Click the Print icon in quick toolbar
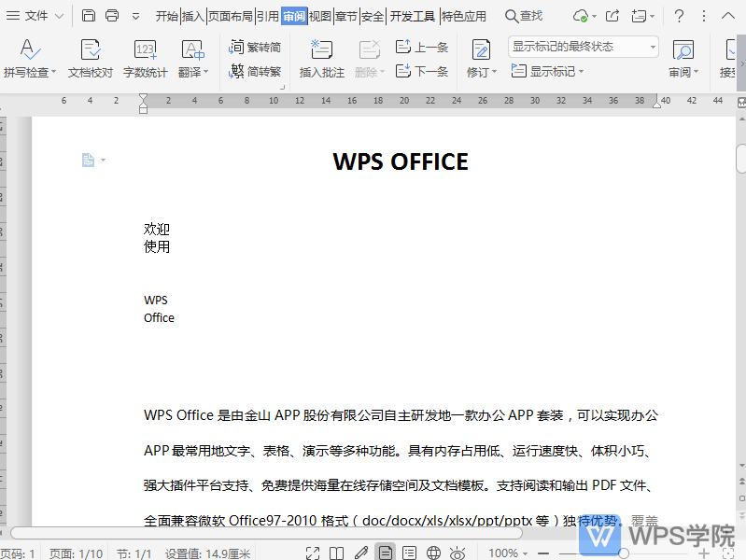The height and width of the screenshot is (560, 746). pos(112,16)
